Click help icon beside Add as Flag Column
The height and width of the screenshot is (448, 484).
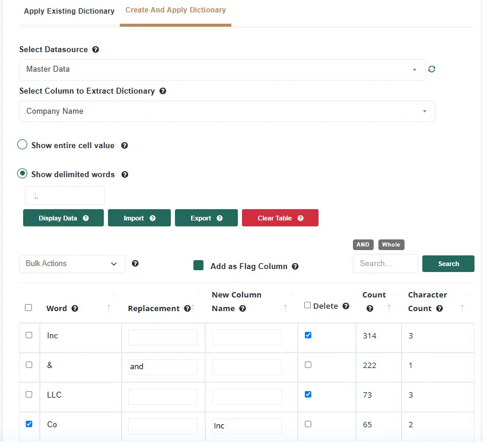(x=295, y=267)
